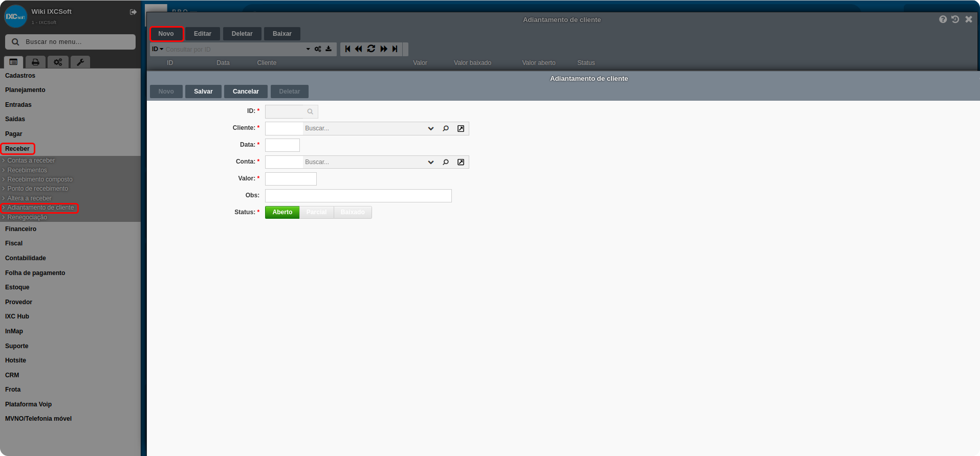
Task: Select the list menu tab icon
Action: tap(13, 62)
